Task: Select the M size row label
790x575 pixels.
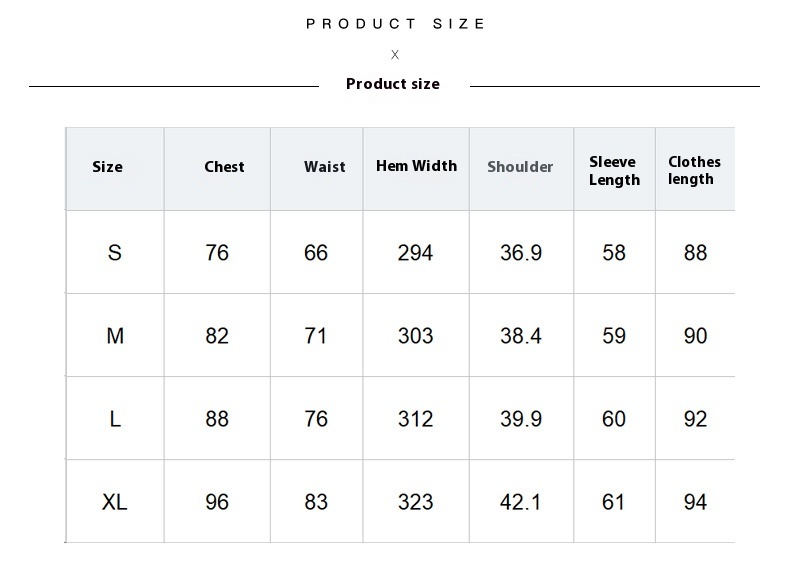Action: pyautogui.click(x=115, y=336)
